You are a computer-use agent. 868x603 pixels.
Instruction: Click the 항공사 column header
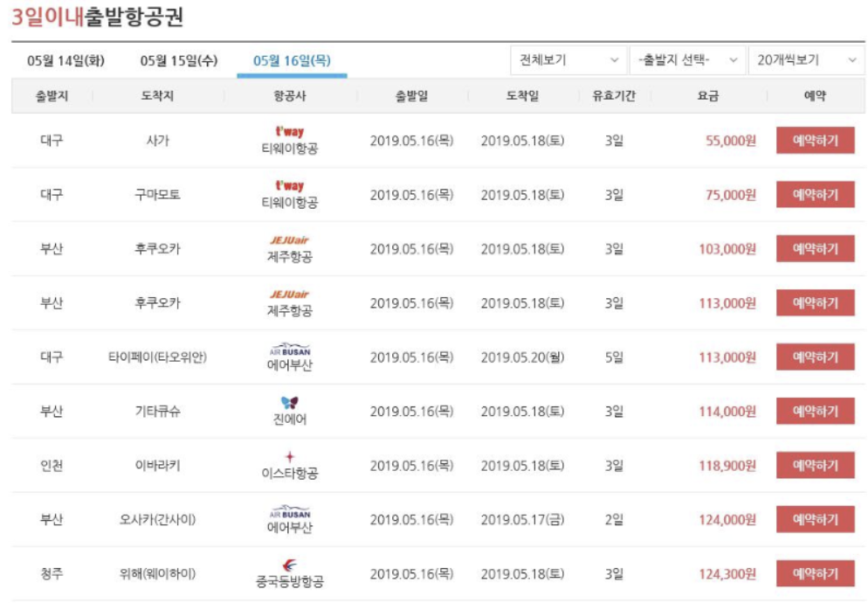(290, 96)
